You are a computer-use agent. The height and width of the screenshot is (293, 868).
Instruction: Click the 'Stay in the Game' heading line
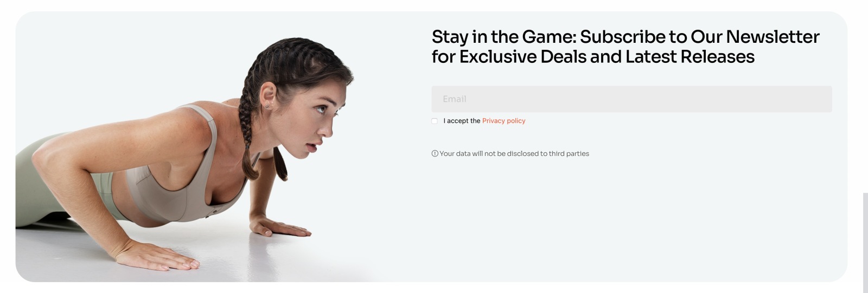click(626, 37)
